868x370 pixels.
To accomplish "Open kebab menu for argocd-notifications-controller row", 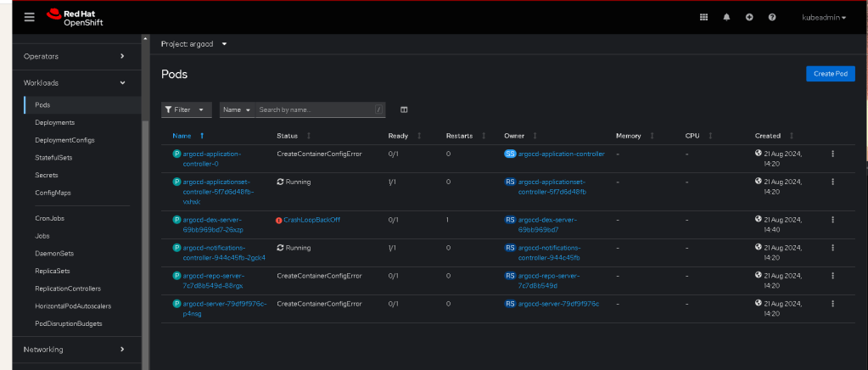I will tap(832, 248).
